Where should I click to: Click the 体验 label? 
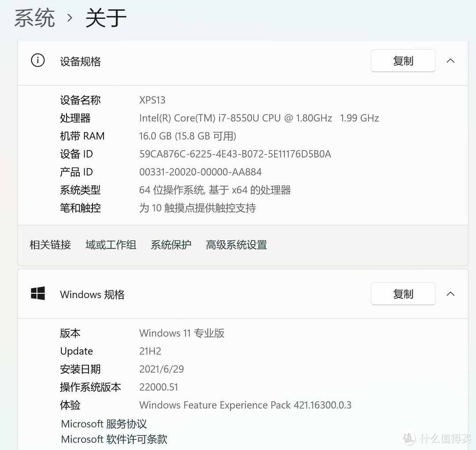click(70, 405)
